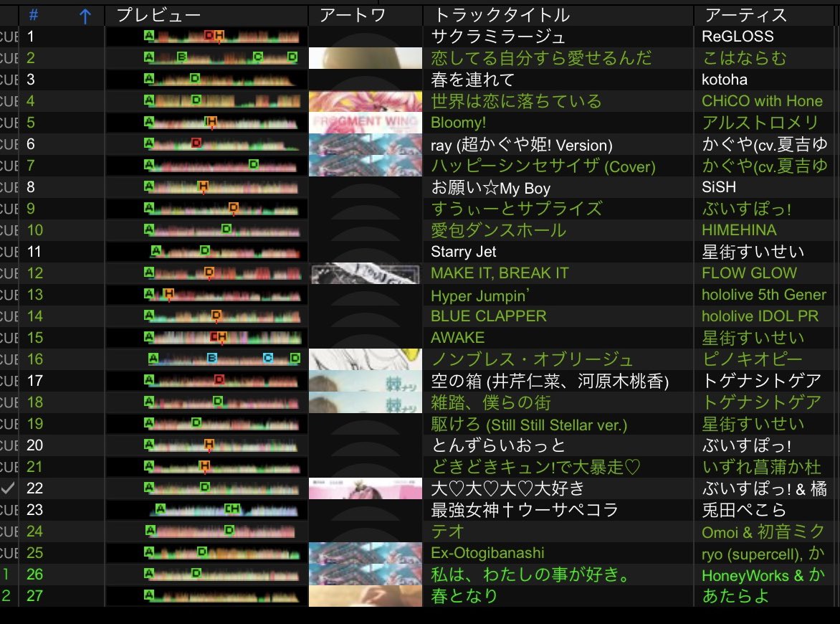Select track とんずらいおっと

(497, 445)
